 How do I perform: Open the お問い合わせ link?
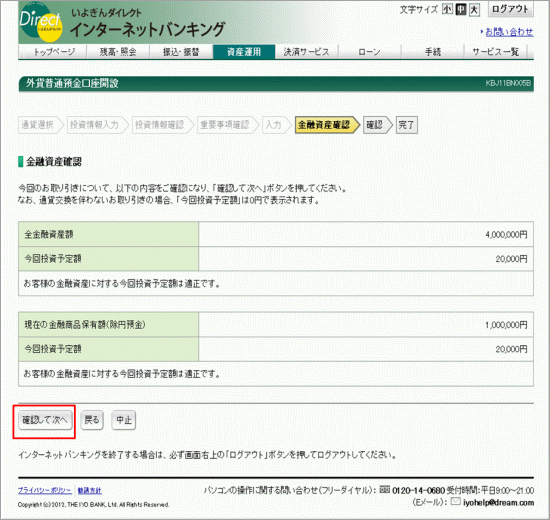coord(509,32)
